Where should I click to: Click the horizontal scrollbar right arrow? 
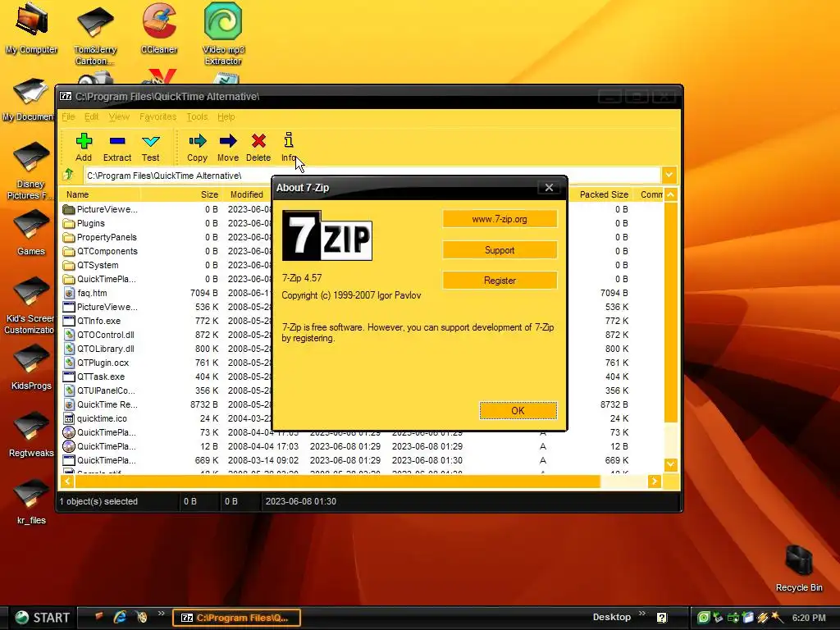tap(654, 481)
